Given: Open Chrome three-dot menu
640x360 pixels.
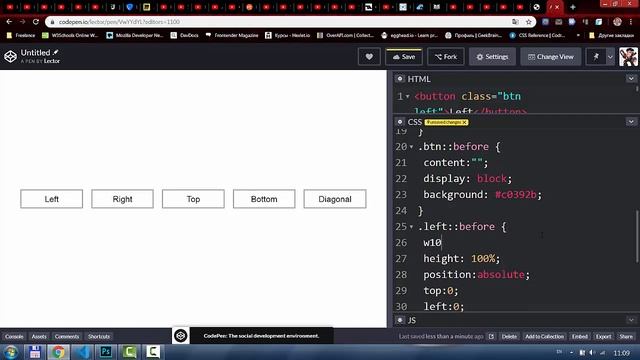Looking at the screenshot, I should coord(631,22).
